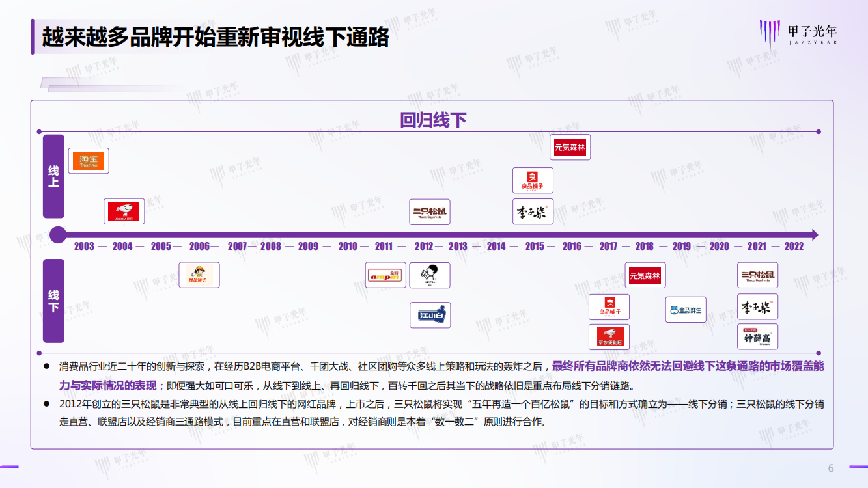Select year 2019 on the timeline

coord(682,246)
